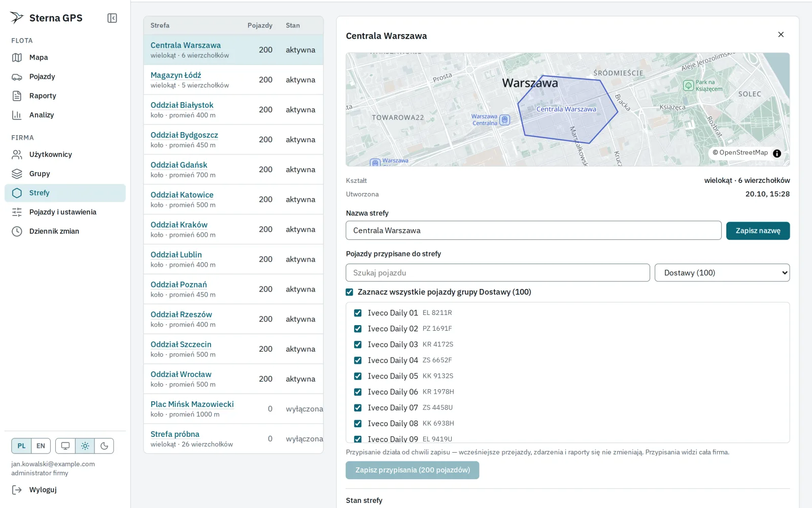Image resolution: width=812 pixels, height=508 pixels.
Task: Toggle select all vehicles of Dostawy group
Action: pyautogui.click(x=349, y=292)
